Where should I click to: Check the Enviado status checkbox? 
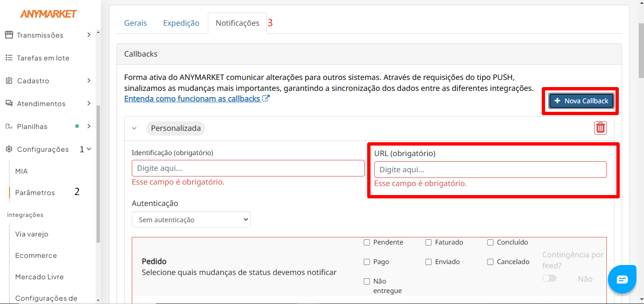click(429, 262)
